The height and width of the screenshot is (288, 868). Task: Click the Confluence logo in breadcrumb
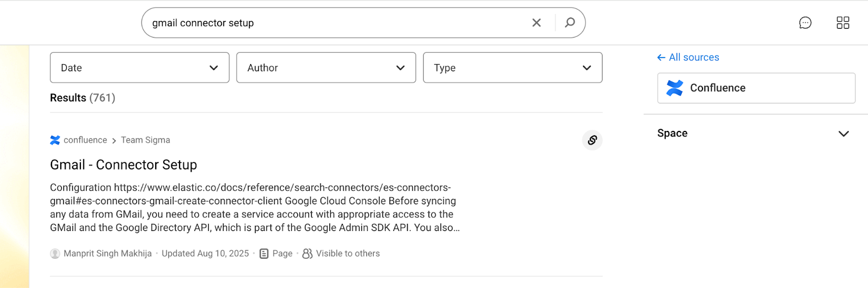(55, 140)
